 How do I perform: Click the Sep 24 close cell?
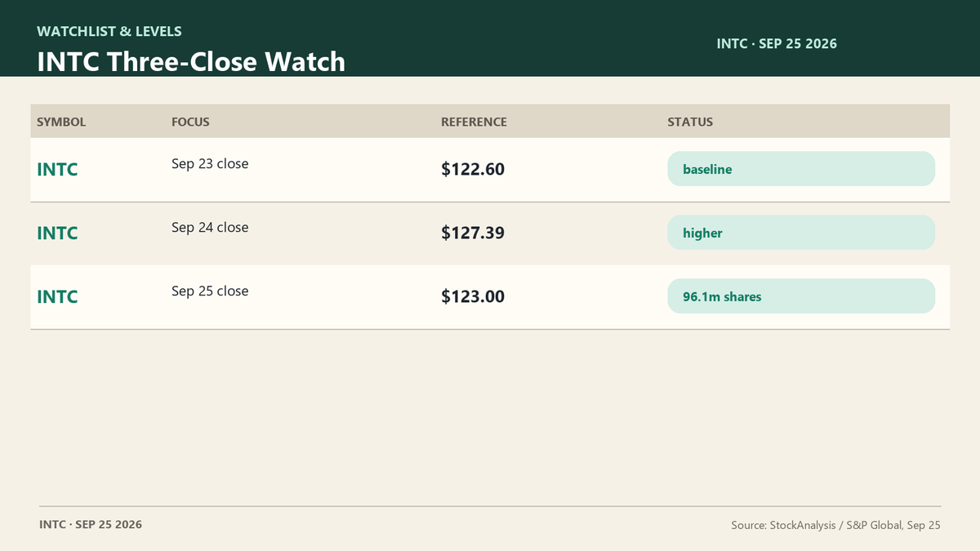coord(210,227)
